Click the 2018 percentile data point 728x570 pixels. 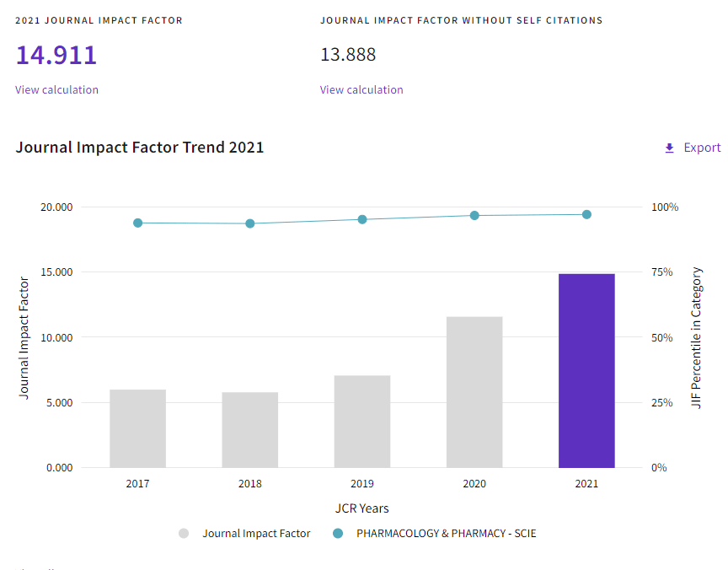[x=250, y=223]
